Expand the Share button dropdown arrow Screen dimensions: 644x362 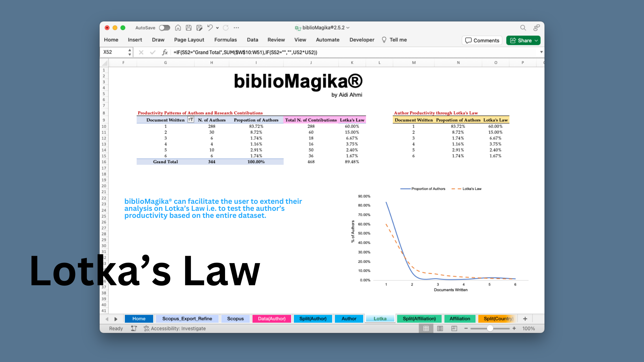click(536, 40)
